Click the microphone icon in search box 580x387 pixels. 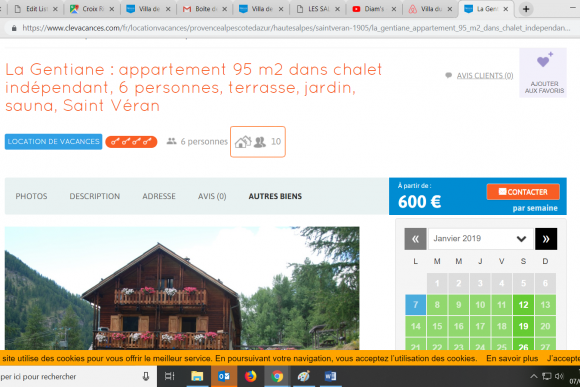click(146, 376)
